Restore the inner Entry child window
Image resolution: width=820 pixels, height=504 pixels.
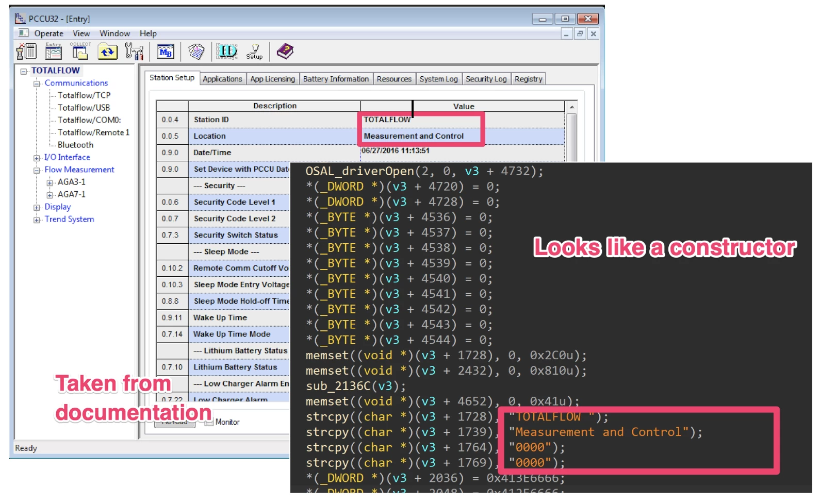point(580,34)
